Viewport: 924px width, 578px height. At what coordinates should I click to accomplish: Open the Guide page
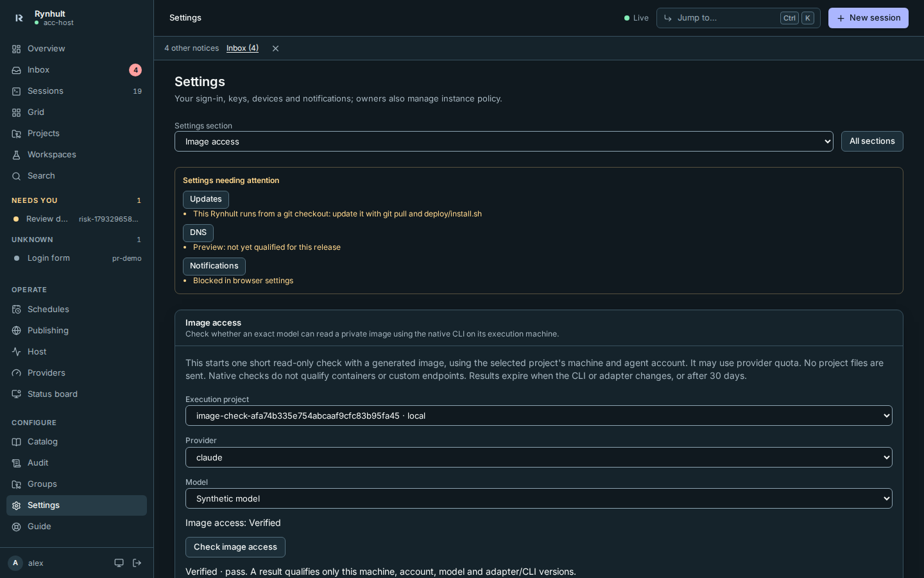point(76,527)
